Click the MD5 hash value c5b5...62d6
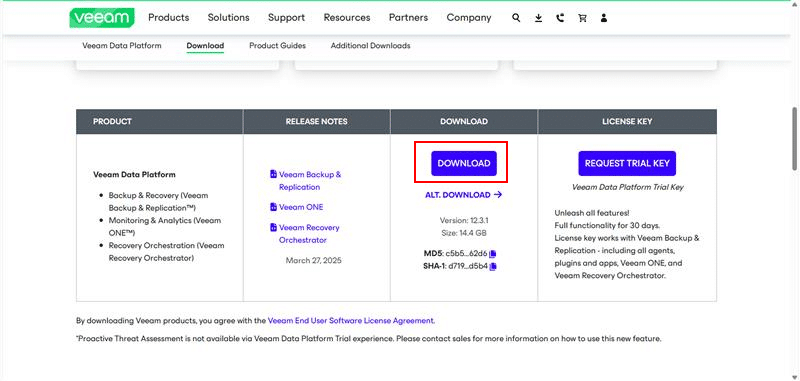The image size is (800, 381). [466, 253]
